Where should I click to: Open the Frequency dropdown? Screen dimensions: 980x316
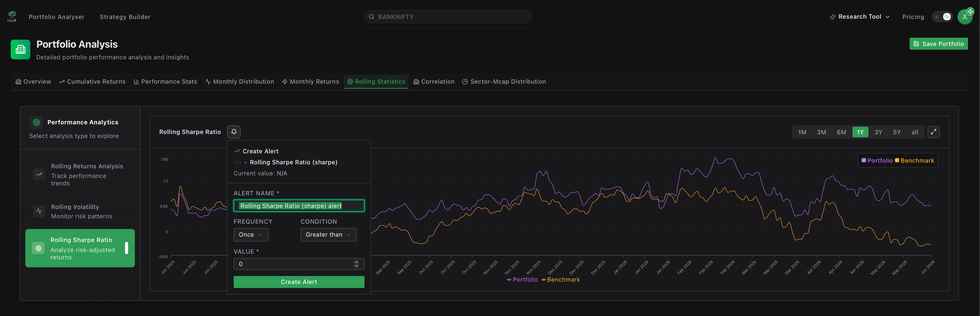click(x=251, y=235)
